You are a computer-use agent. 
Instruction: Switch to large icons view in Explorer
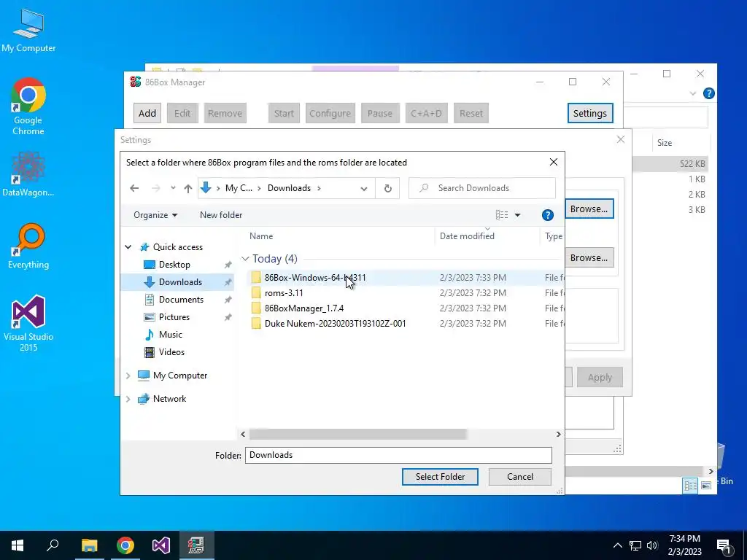[706, 485]
